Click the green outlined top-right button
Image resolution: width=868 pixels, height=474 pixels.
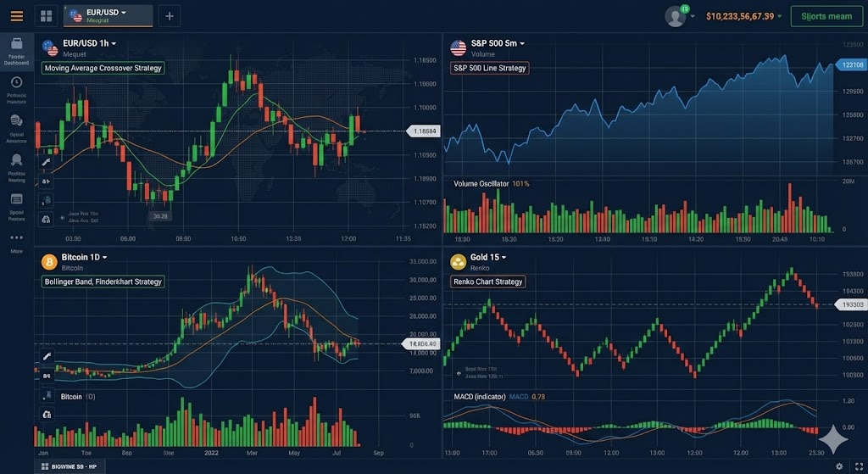tap(826, 16)
